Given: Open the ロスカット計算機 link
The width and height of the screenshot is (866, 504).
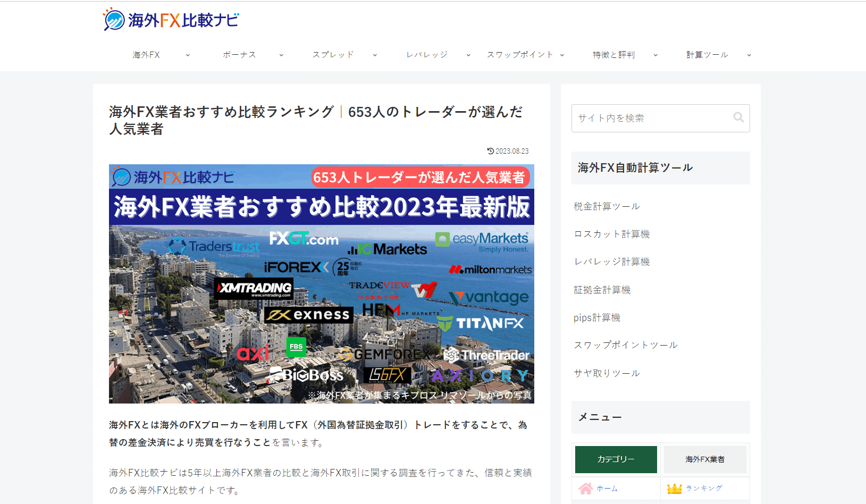Looking at the screenshot, I should [612, 234].
